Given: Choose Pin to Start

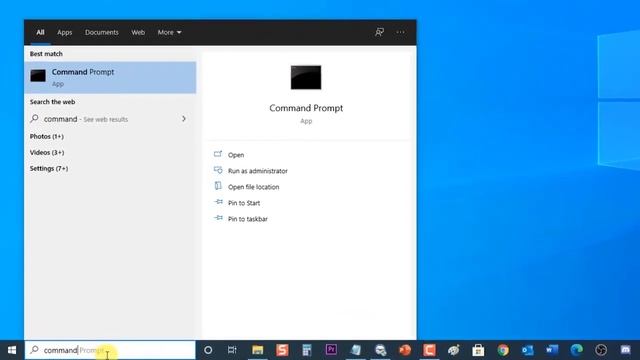Looking at the screenshot, I should (x=244, y=203).
